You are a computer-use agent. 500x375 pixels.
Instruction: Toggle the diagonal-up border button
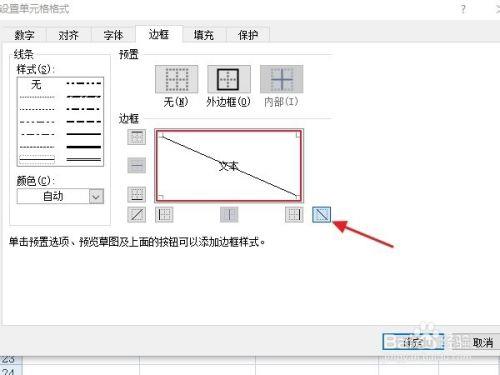pos(137,215)
